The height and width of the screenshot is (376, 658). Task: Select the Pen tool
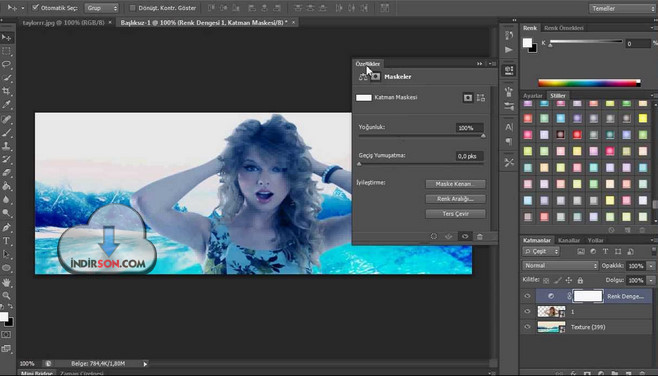click(6, 228)
